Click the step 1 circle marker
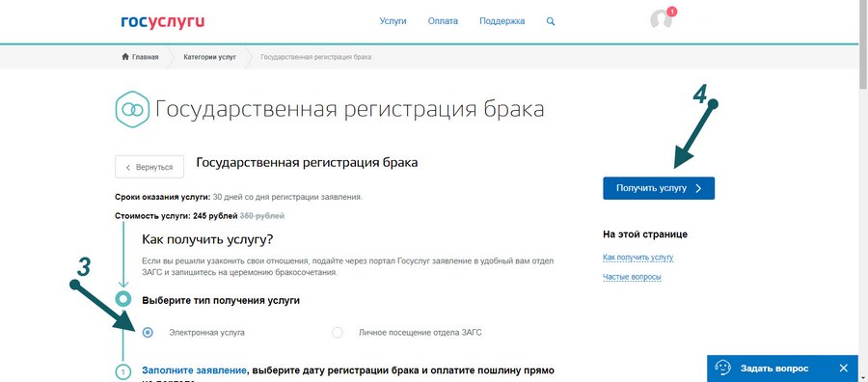Screen dimensions: 868x382 (122, 371)
